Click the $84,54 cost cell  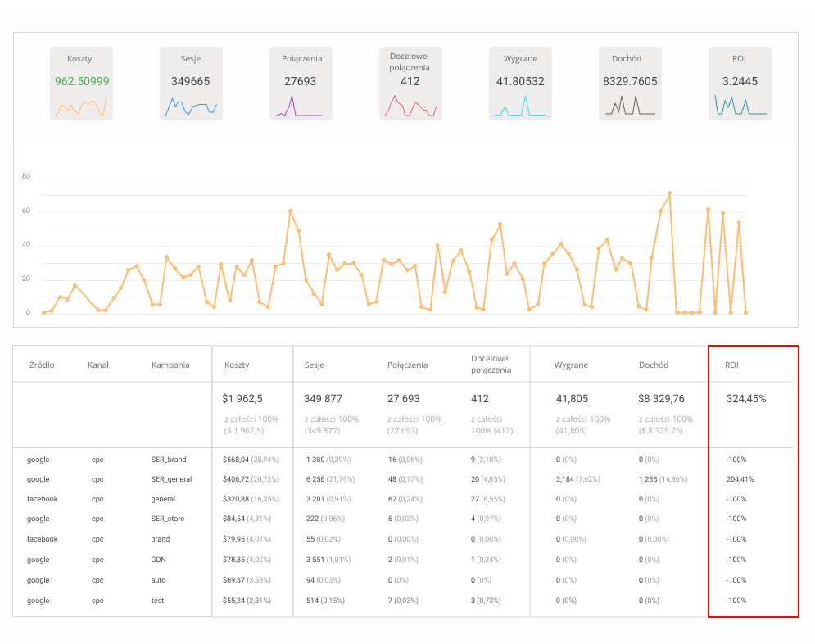[247, 519]
